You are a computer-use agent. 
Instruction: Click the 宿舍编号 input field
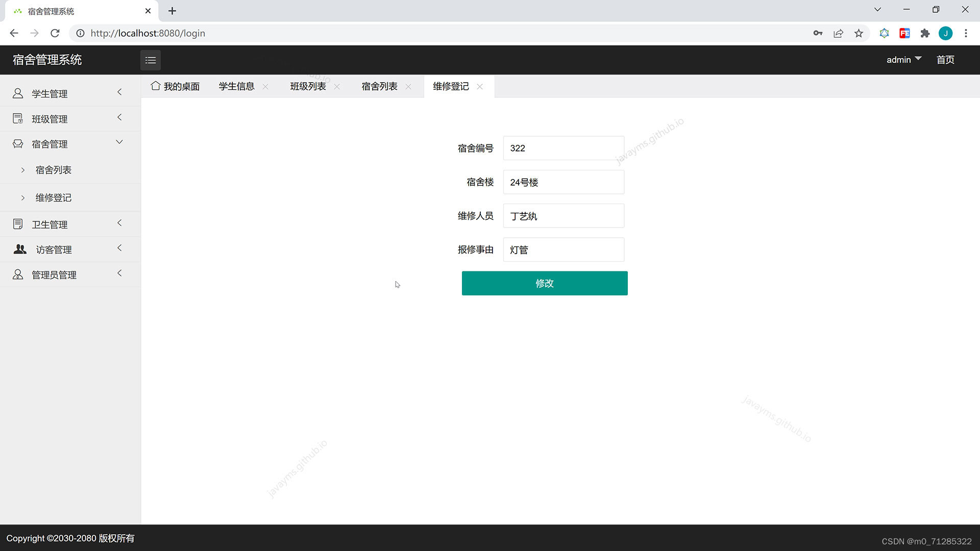tap(563, 148)
